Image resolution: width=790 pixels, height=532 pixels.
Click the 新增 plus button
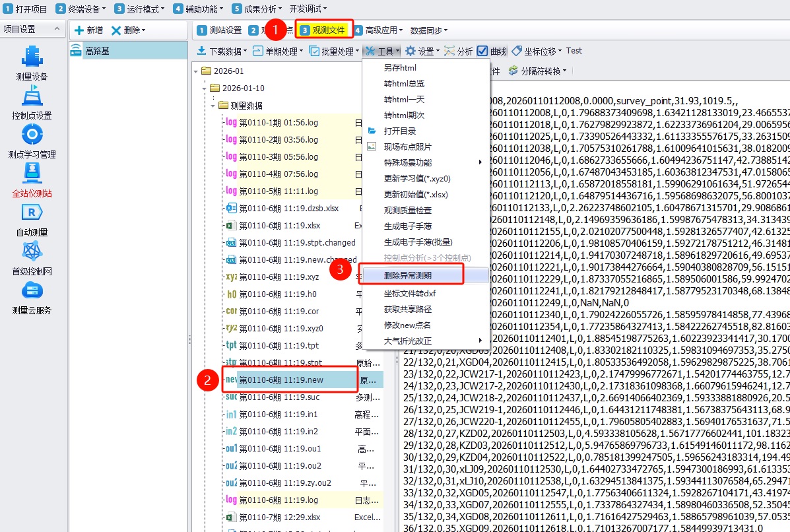click(88, 30)
